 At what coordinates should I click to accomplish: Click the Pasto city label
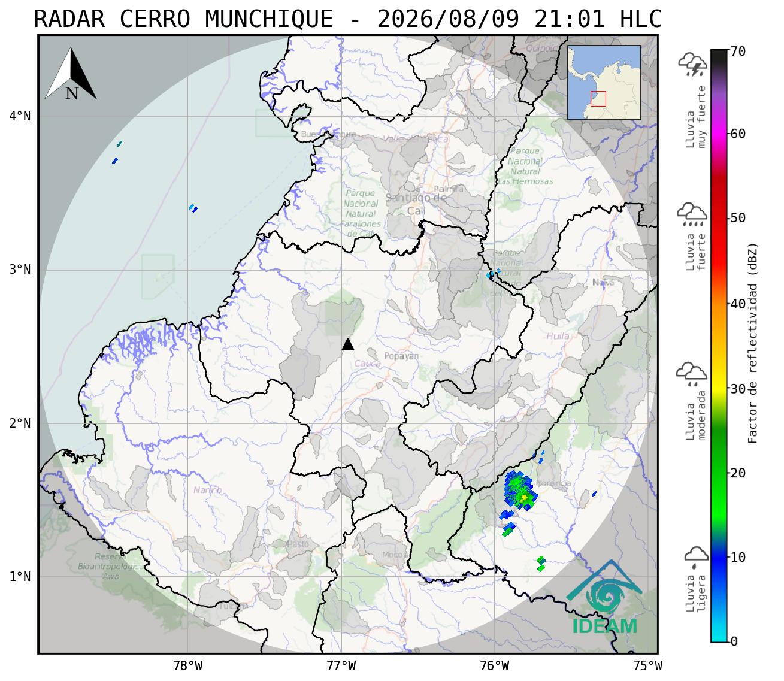(x=298, y=544)
